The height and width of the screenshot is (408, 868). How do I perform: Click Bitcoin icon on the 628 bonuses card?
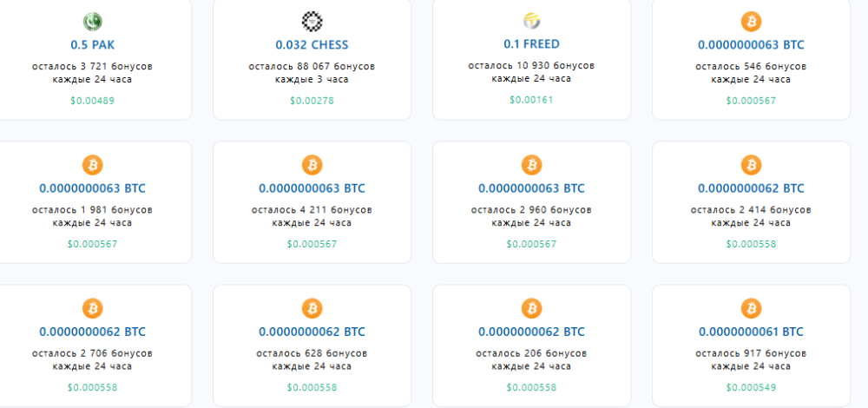coord(312,307)
